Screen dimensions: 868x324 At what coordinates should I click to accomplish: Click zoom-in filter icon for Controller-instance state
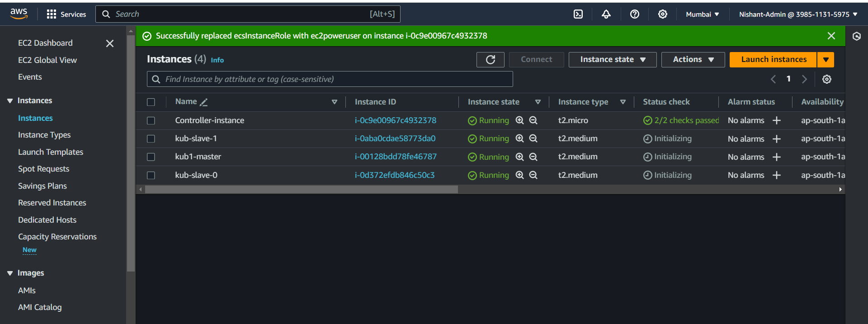pyautogui.click(x=520, y=120)
